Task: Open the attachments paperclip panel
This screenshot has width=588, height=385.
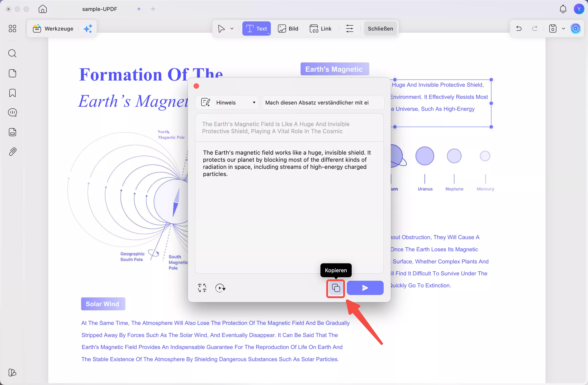Action: click(12, 152)
